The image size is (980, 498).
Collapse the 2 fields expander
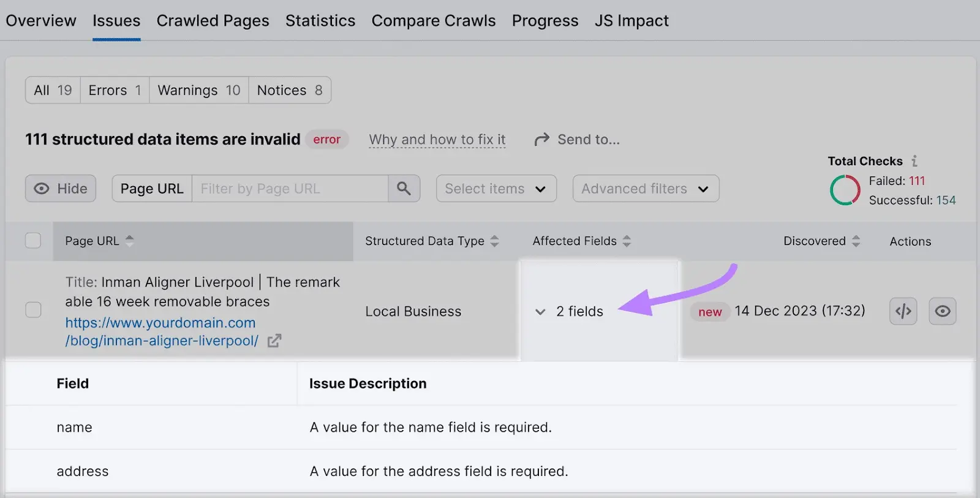tap(540, 312)
